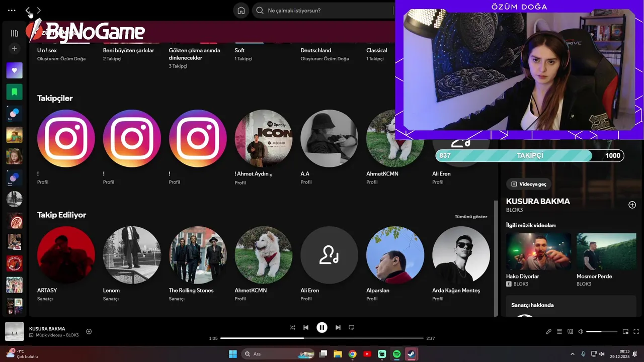Go forward with the right arrow

tap(39, 11)
